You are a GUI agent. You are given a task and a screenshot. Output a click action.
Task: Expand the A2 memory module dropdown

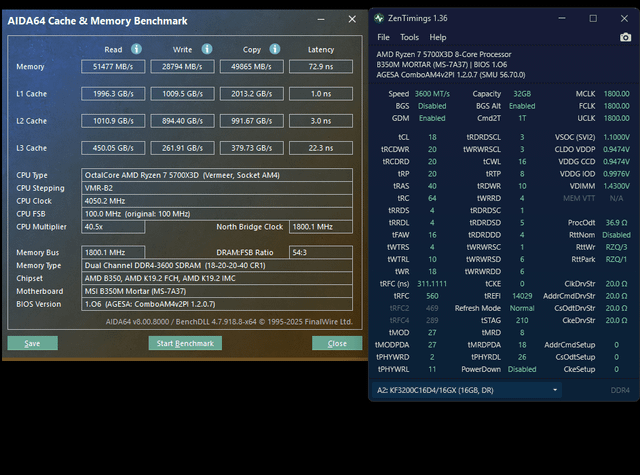coord(555,389)
